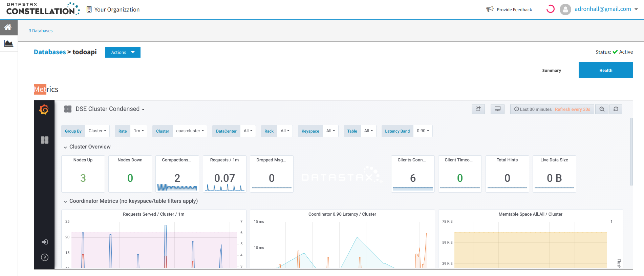This screenshot has height=276, width=644.
Task: Click the Requests / 1m stat panel
Action: [224, 174]
